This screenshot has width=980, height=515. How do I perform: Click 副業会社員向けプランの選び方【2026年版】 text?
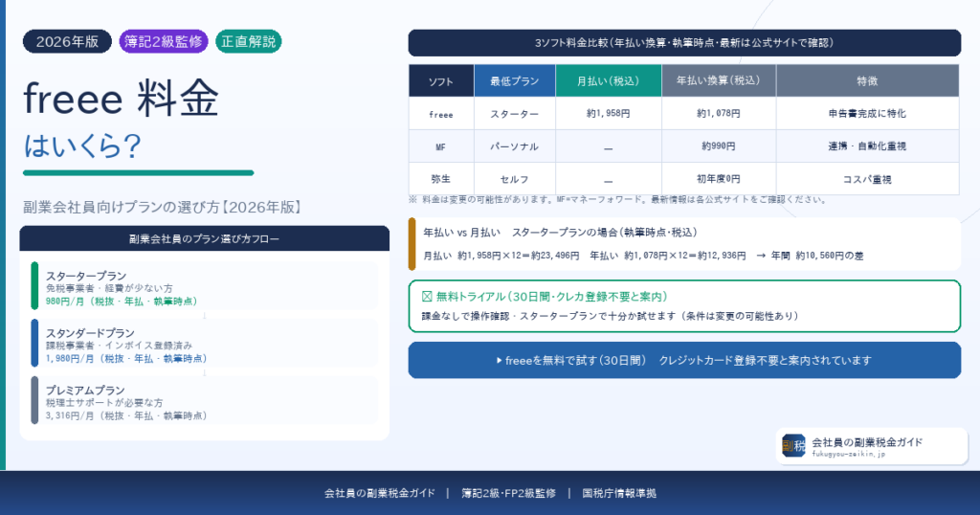click(163, 208)
